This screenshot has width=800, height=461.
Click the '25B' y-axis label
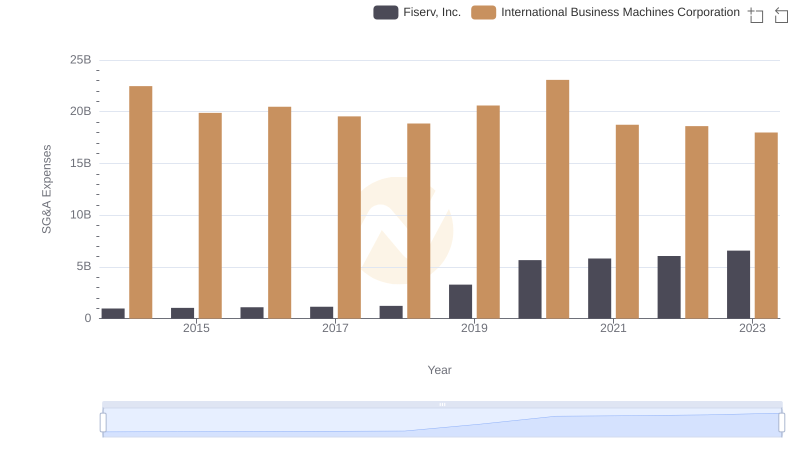click(x=81, y=60)
